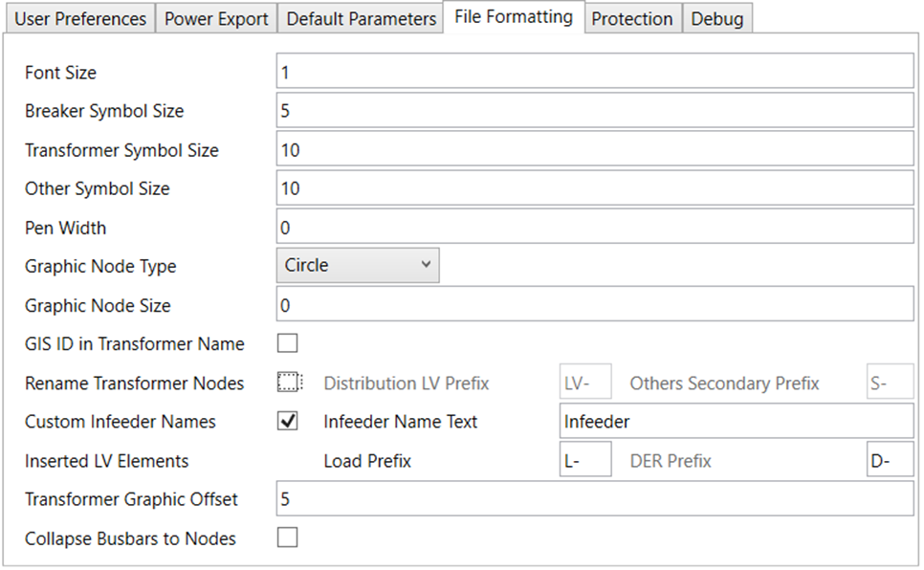Enable GIS ID in Transformer Name checkbox
This screenshot has height=570, width=924.
(287, 343)
